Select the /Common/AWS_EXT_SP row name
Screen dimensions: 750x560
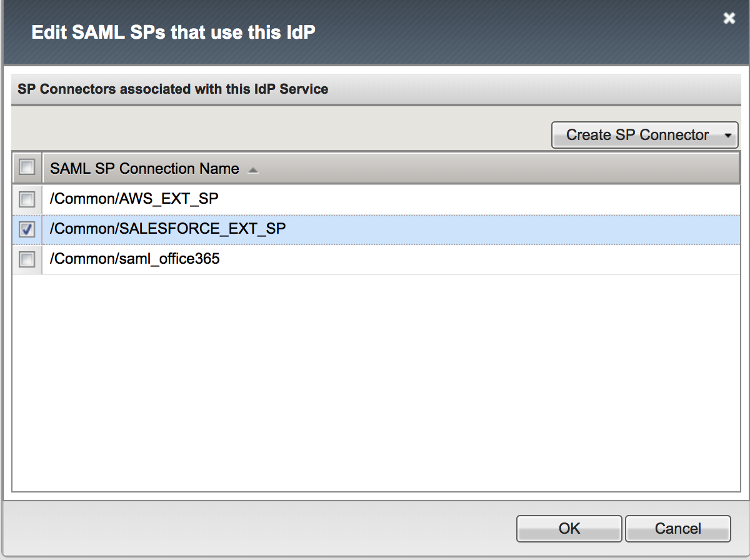point(134,199)
